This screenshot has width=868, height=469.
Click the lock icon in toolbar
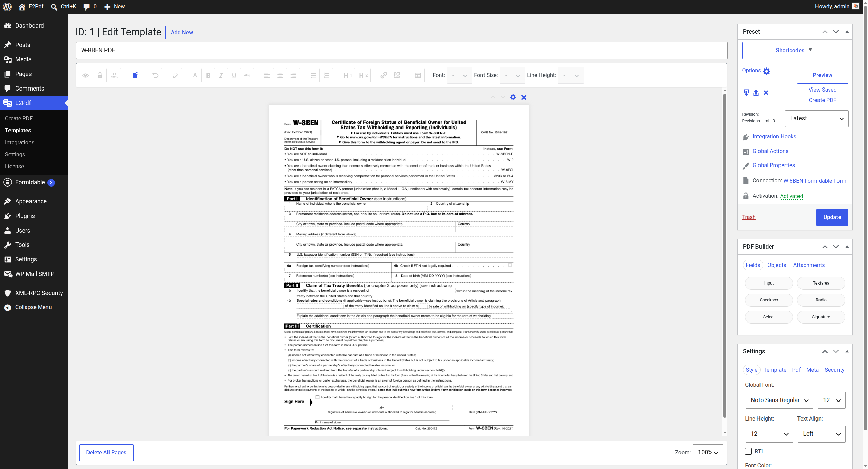coord(100,75)
